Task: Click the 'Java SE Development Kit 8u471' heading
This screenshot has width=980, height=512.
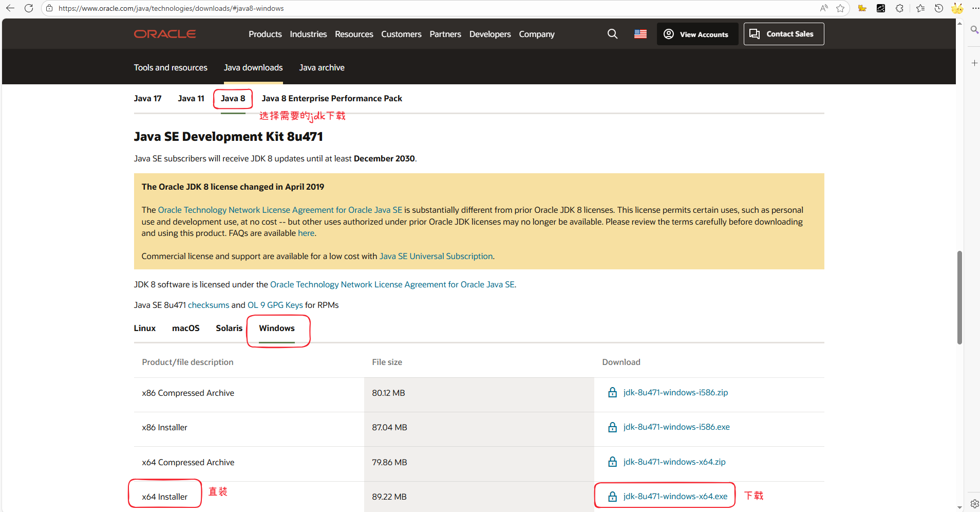Action: point(229,137)
